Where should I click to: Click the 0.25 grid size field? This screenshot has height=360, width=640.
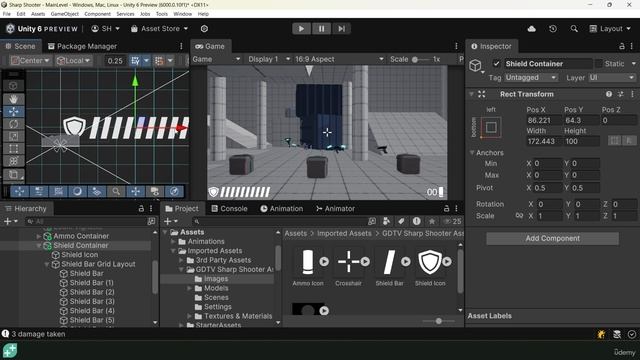pyautogui.click(x=115, y=61)
